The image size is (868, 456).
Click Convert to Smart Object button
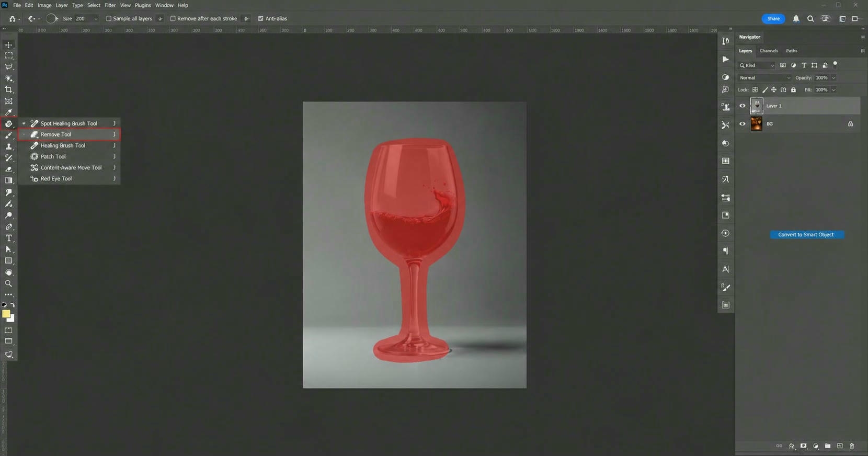point(806,235)
